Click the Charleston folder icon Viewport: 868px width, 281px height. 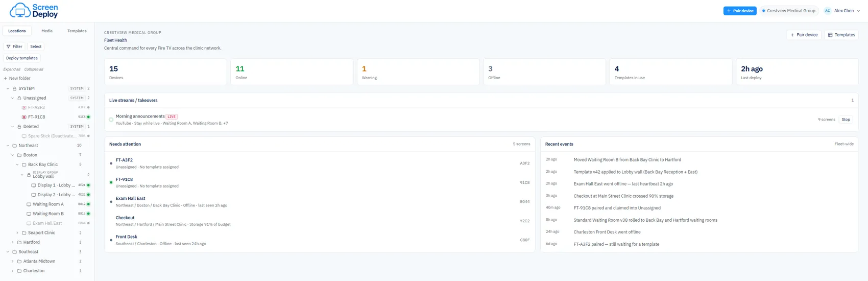[19, 271]
